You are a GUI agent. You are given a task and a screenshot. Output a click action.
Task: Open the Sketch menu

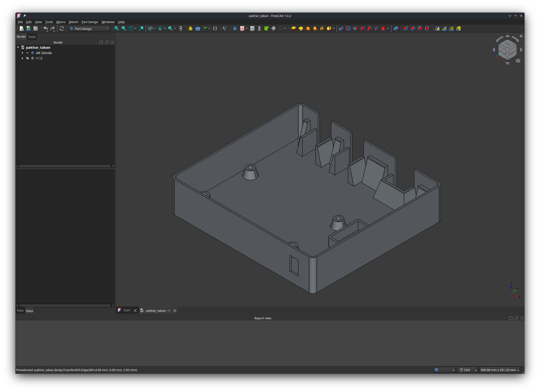click(x=73, y=22)
